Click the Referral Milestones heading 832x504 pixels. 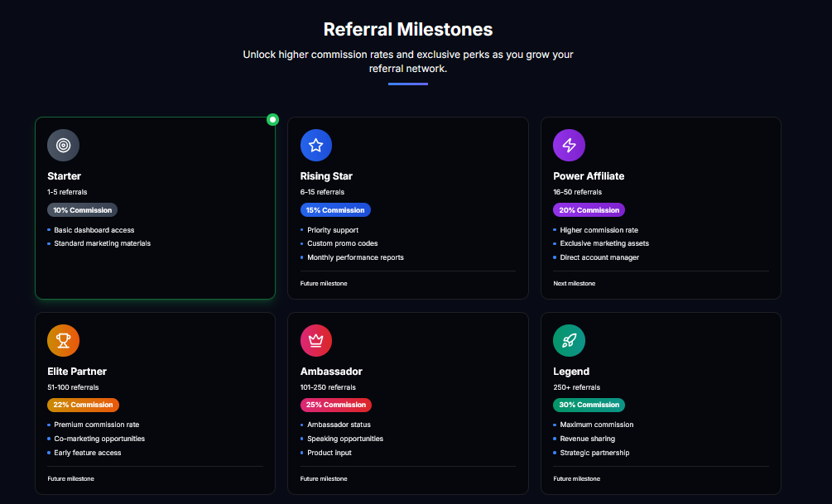407,30
